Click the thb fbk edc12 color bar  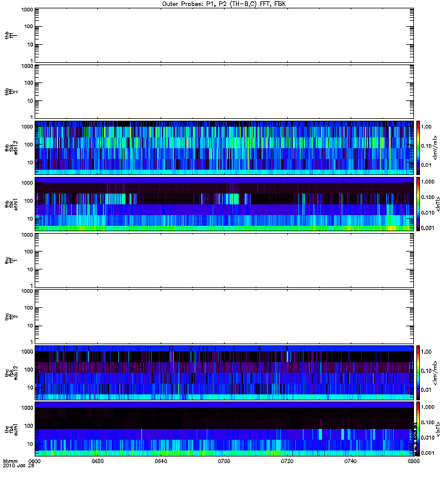[418, 148]
